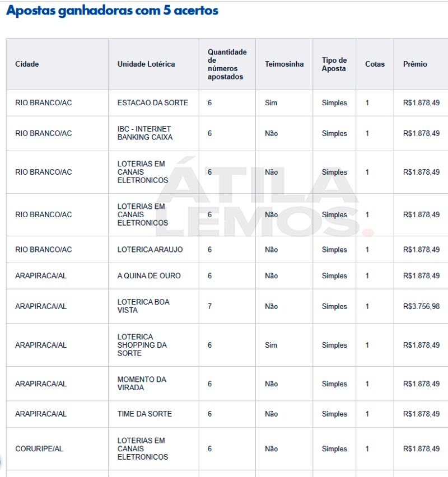The image size is (448, 477).
Task: Click the 'Apostas ganhadoras com 5 acertos' heading
Action: click(113, 11)
